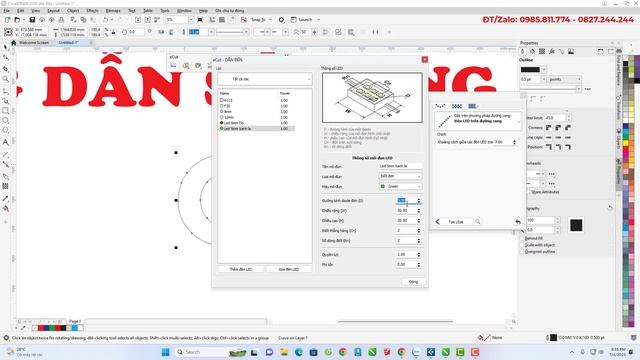Click the zigzag pattern placement icon in eCut panel
This screenshot has width=640, height=360.
457,106
